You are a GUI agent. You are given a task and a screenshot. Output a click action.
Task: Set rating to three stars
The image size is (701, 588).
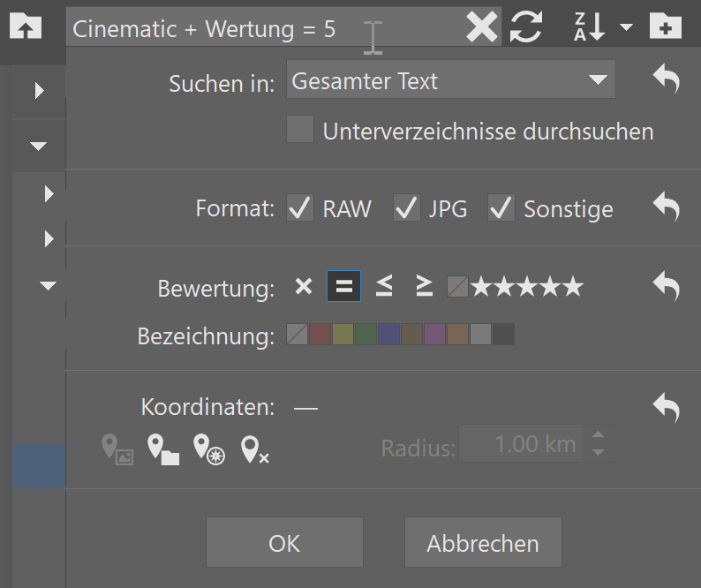coord(527,287)
